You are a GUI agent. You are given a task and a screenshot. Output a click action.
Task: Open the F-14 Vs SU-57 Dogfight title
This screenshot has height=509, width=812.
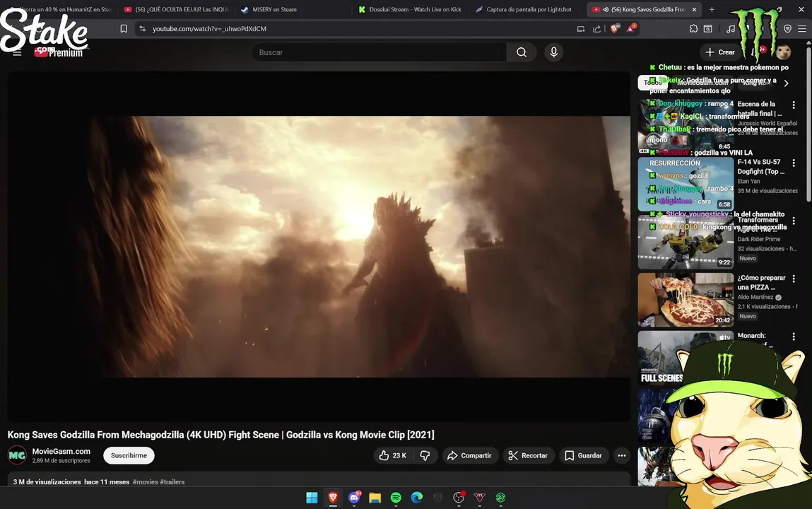pyautogui.click(x=760, y=167)
